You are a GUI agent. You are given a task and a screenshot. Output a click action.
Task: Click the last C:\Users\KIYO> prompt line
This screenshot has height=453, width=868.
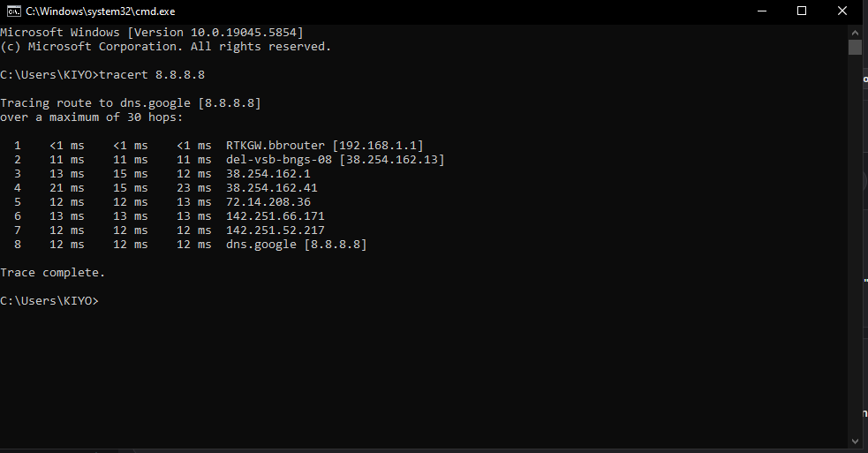(x=49, y=301)
